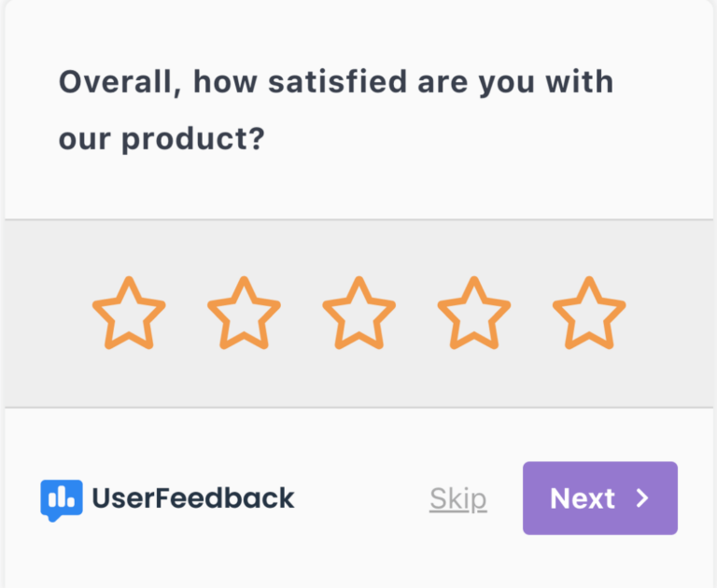Rate four stars for satisfaction
Viewport: 717px width, 588px height.
pos(474,314)
